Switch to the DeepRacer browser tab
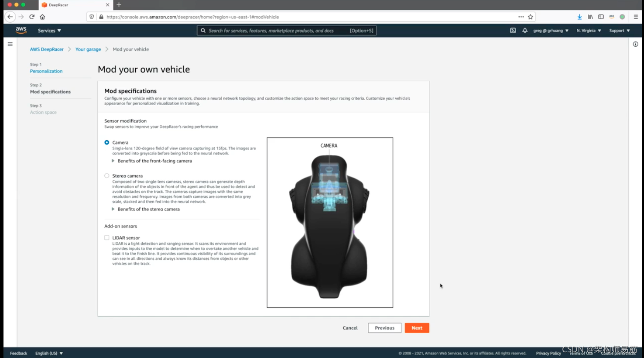This screenshot has height=358, width=644. (75, 5)
